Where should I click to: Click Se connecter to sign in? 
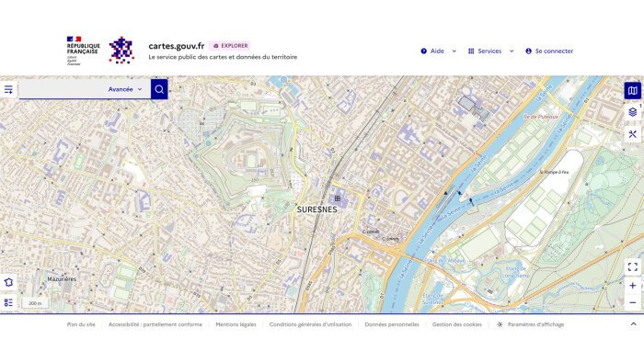(549, 51)
